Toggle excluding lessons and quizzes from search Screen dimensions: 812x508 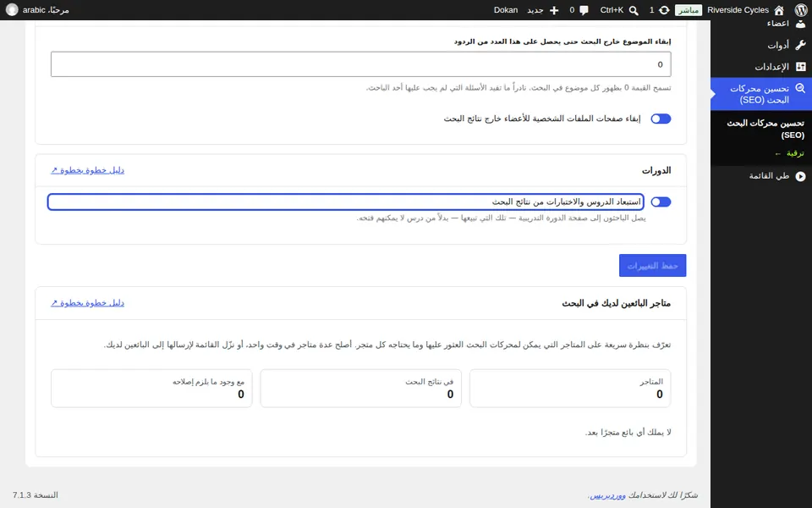click(661, 202)
